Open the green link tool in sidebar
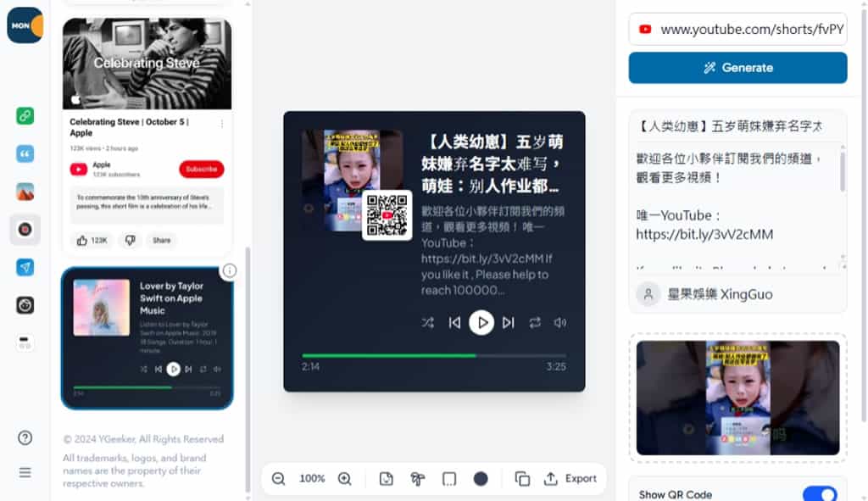Screen dimensions: 868x501 pyautogui.click(x=25, y=115)
